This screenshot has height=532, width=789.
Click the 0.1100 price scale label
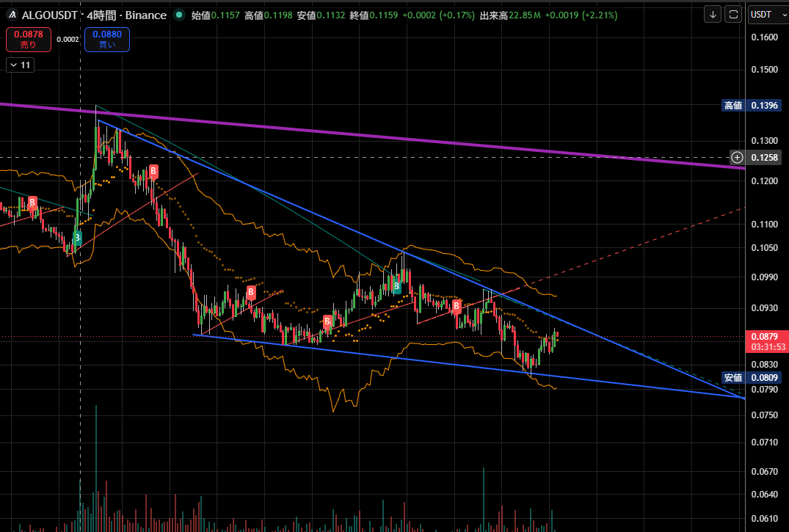pyautogui.click(x=764, y=225)
